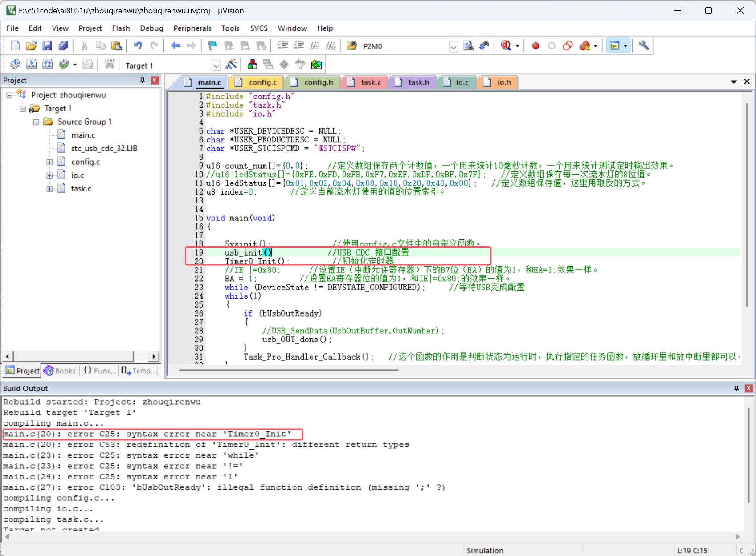Switch to the config.c editor tab
The image size is (756, 556).
(x=257, y=82)
